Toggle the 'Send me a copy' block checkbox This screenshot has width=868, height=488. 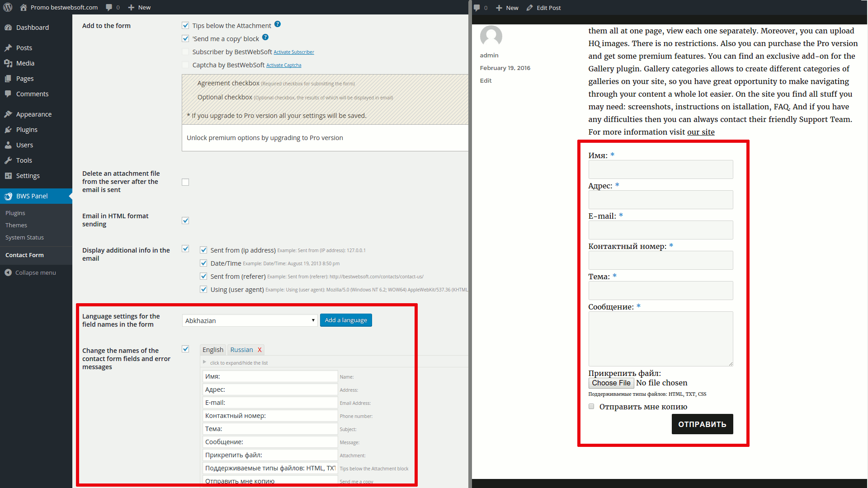185,38
